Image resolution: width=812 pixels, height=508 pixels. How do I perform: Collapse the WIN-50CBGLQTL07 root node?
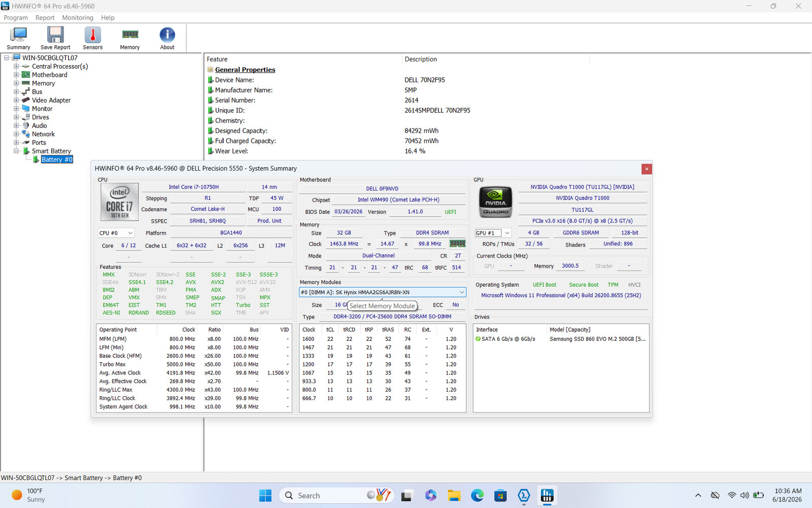click(x=7, y=58)
